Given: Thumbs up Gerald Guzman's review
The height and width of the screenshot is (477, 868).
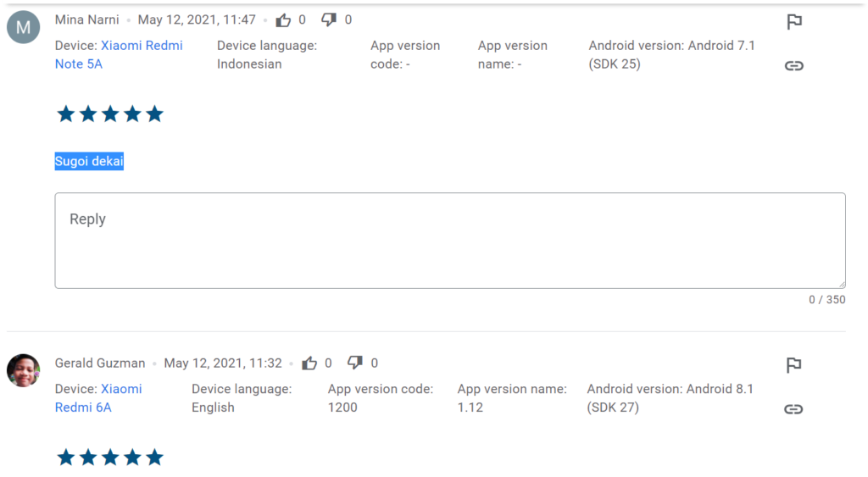Looking at the screenshot, I should click(310, 363).
